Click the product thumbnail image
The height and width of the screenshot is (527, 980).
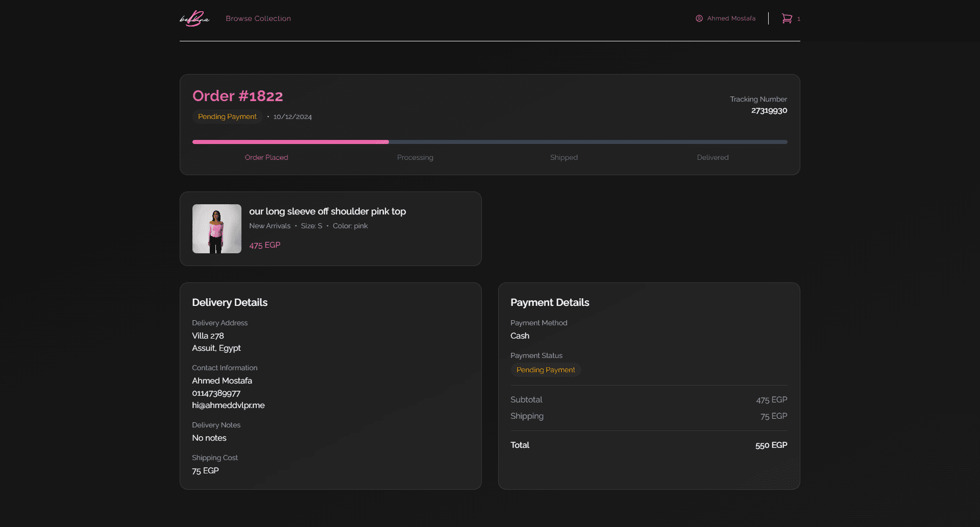(x=216, y=229)
